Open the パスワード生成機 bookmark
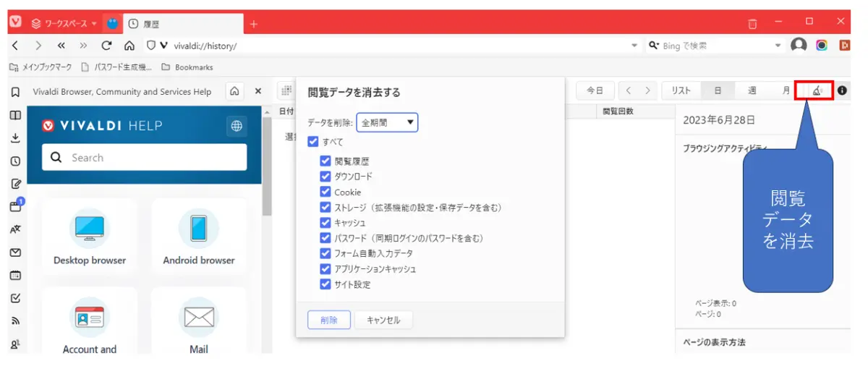The image size is (868, 382). tap(117, 67)
